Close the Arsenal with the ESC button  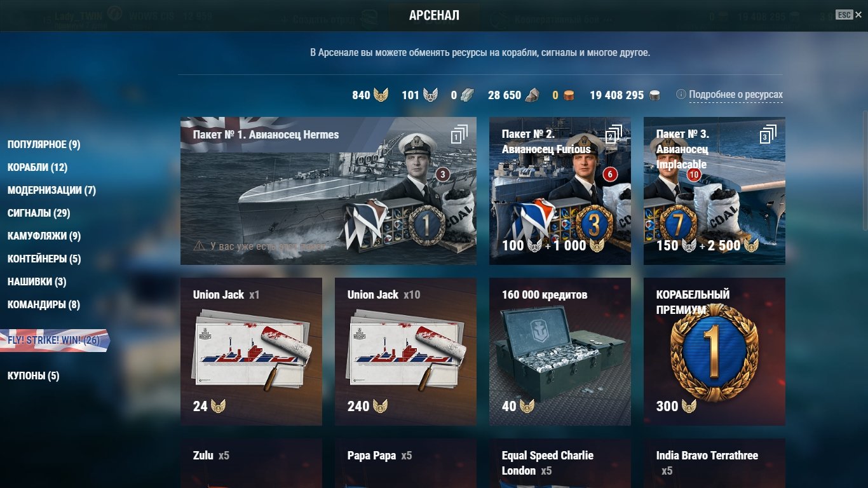pos(844,15)
